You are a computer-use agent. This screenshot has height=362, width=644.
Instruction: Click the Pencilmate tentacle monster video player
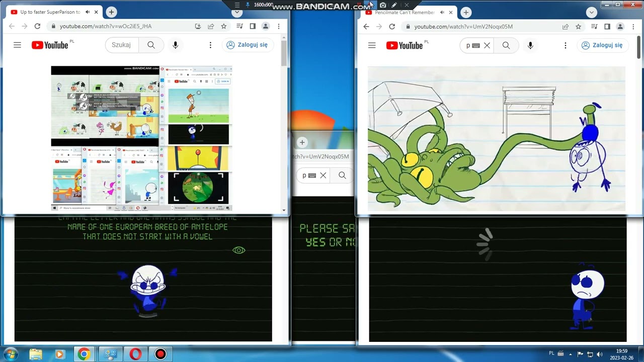click(x=497, y=139)
